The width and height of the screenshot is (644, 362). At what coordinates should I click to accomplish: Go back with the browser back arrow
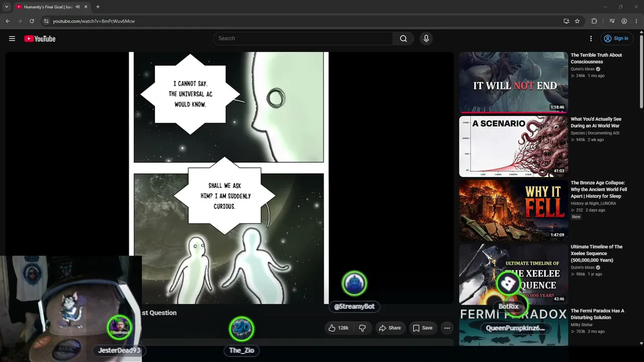click(x=8, y=21)
